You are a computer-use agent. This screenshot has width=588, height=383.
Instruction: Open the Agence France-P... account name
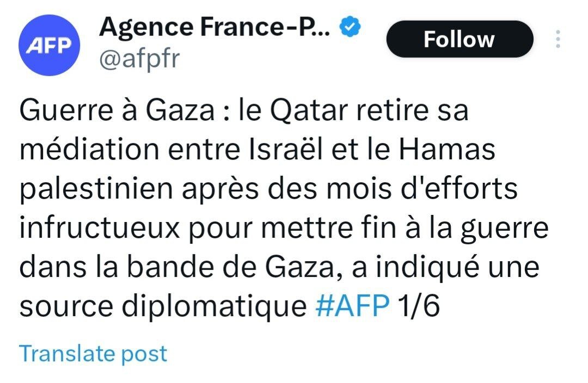pos(216,27)
